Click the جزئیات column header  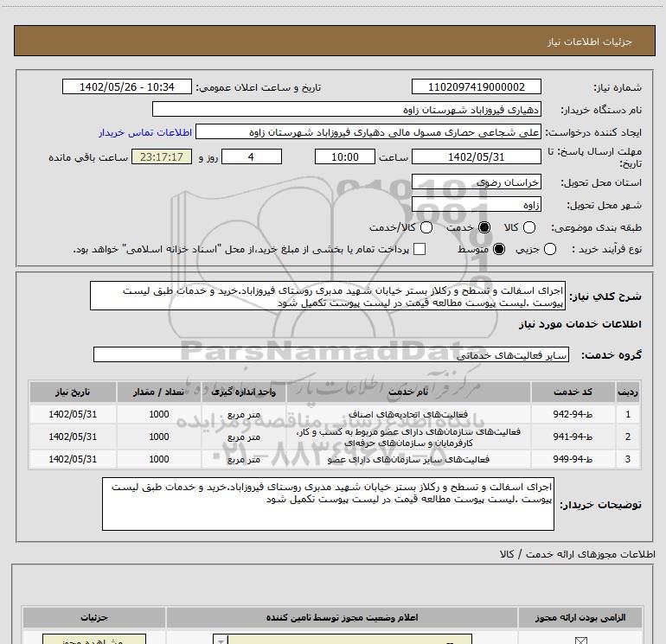(94, 617)
